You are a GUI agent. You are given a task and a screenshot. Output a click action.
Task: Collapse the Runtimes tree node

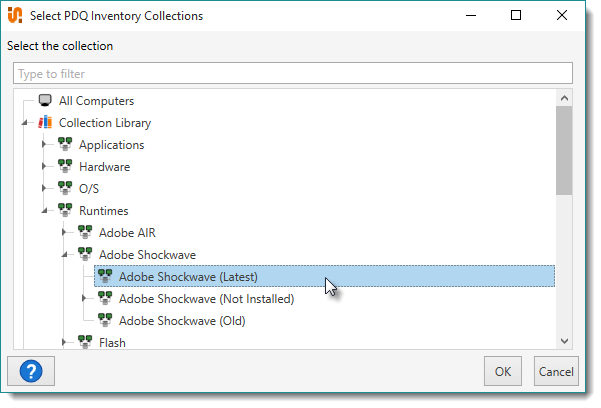click(x=44, y=211)
